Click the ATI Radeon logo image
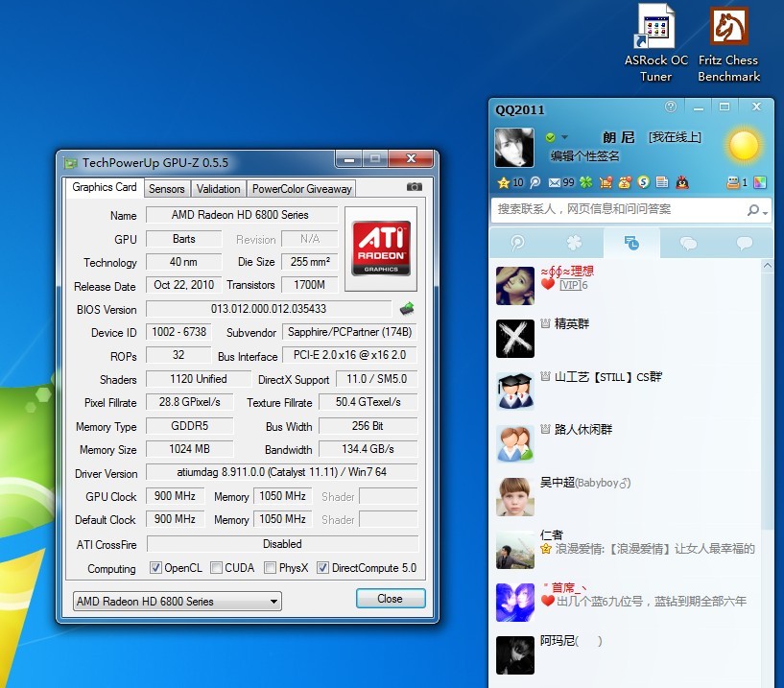 click(381, 249)
